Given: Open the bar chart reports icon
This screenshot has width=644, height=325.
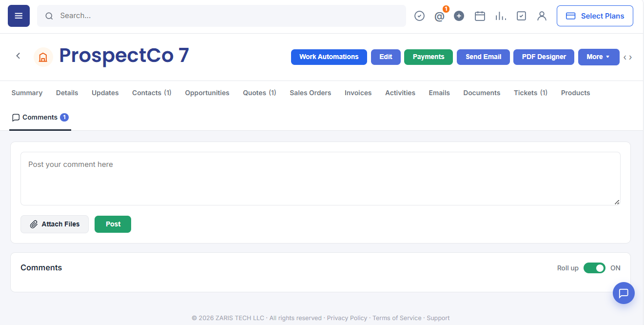Looking at the screenshot, I should (501, 16).
